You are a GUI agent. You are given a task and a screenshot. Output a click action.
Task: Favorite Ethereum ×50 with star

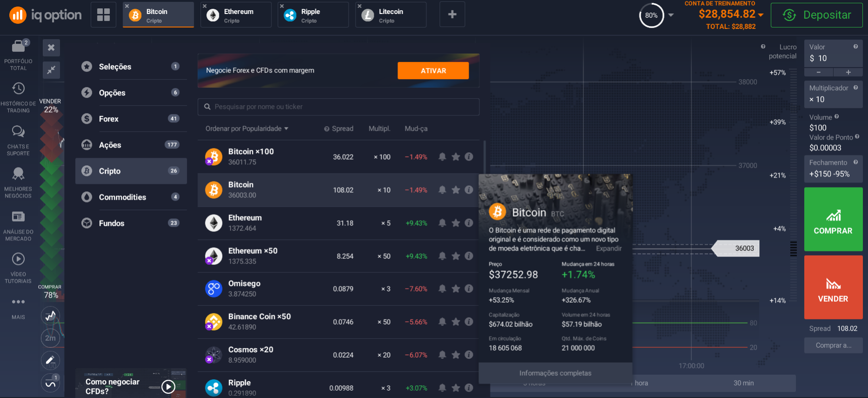[x=456, y=256]
